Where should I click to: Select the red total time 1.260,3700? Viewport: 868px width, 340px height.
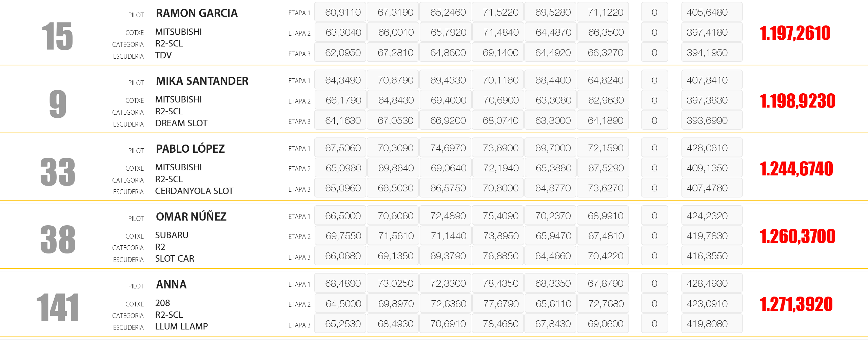tap(797, 237)
